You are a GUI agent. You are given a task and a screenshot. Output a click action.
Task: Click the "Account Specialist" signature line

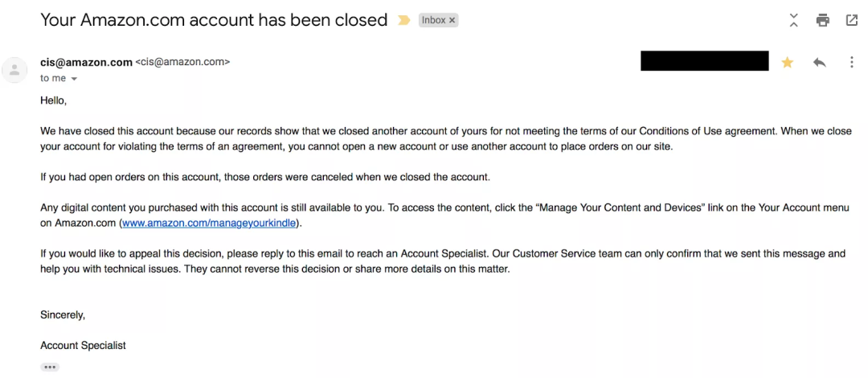[83, 345]
